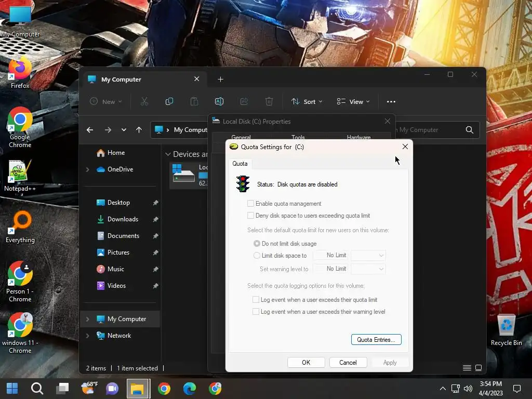Open the weather widget showing 68°F
532x399 pixels.
[89, 389]
